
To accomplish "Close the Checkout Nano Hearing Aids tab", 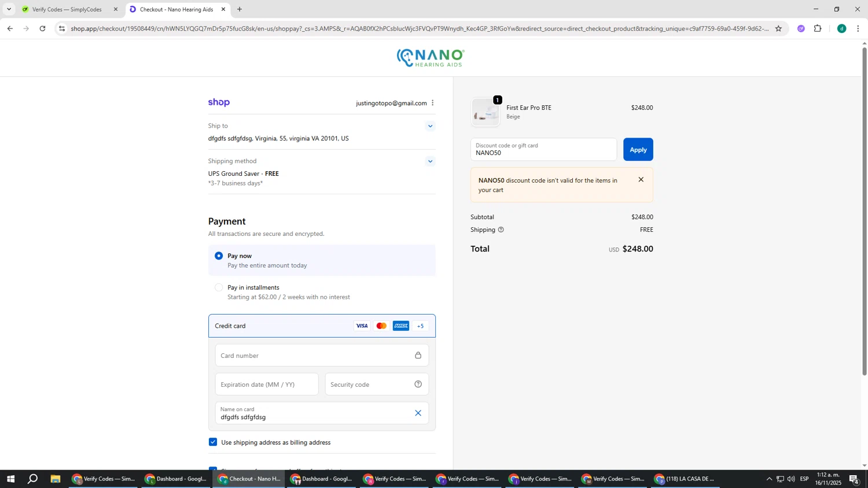I will (x=223, y=9).
